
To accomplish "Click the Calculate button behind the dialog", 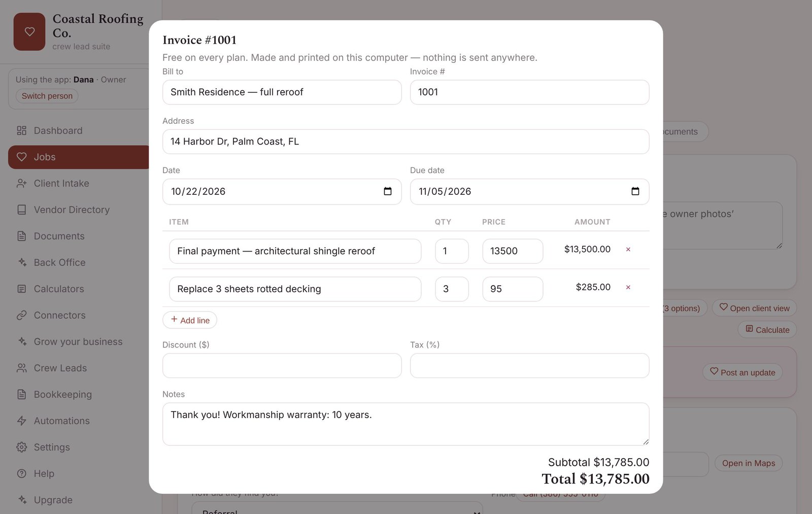I will pos(767,330).
